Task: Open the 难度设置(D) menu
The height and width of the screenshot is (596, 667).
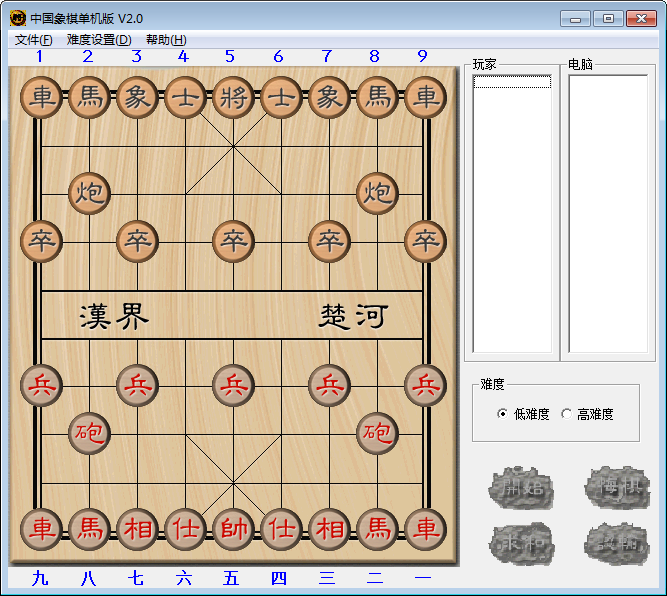Action: click(98, 40)
